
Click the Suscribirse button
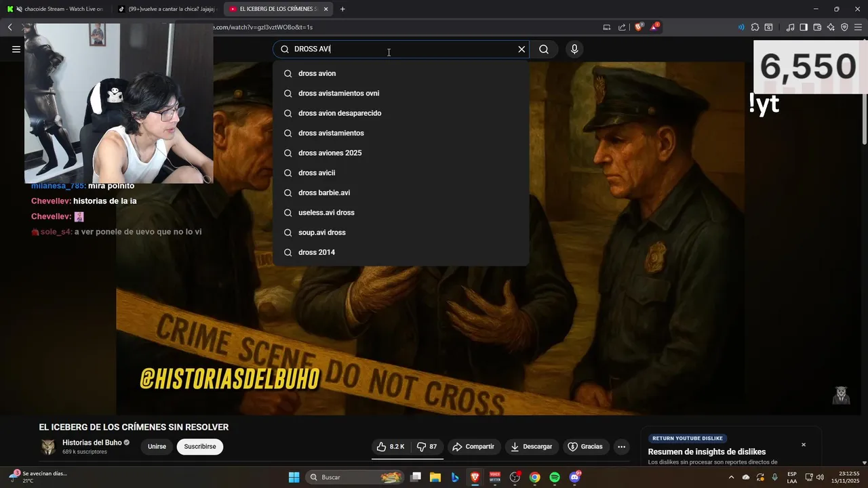200,447
